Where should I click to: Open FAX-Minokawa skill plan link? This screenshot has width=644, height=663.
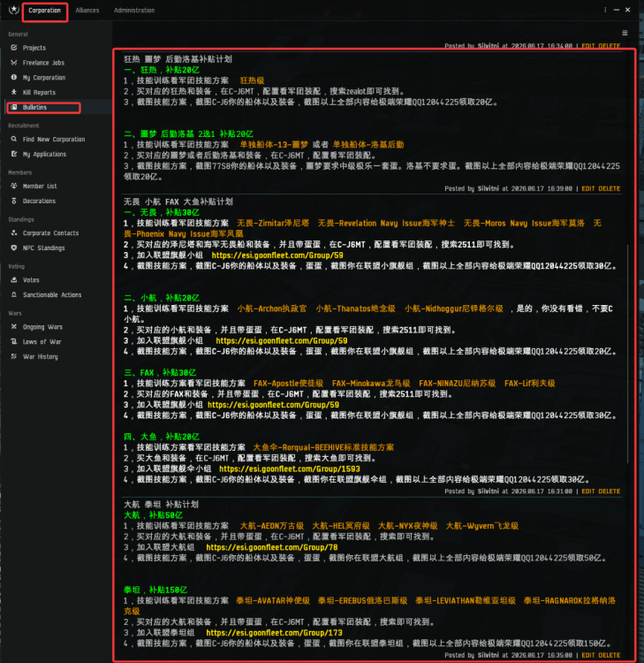[x=371, y=384]
